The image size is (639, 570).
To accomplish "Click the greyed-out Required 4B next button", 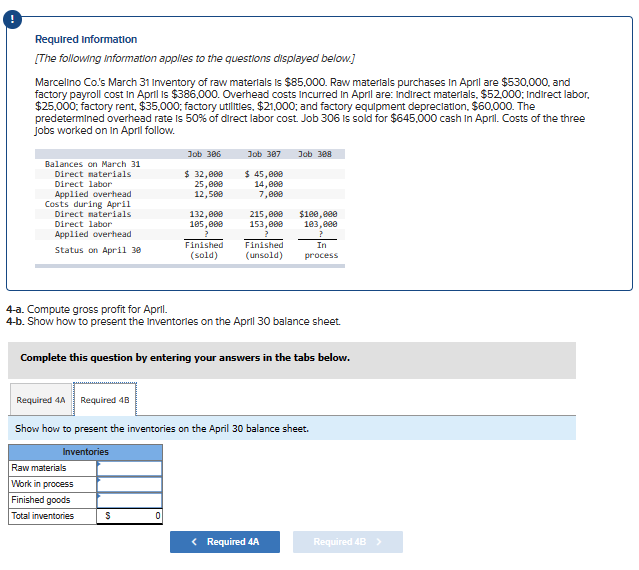I will [x=348, y=541].
